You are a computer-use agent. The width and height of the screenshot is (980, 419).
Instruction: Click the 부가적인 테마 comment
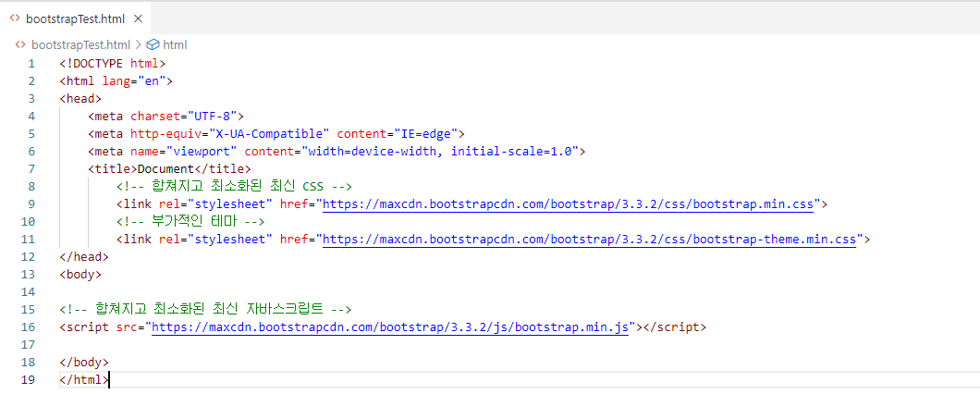[191, 221]
